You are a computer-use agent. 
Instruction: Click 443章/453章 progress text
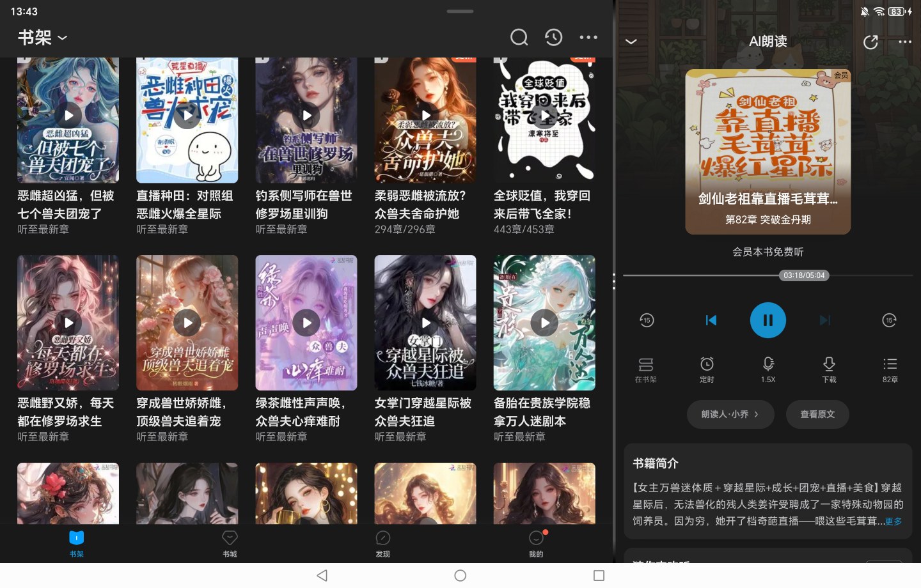[x=524, y=229]
